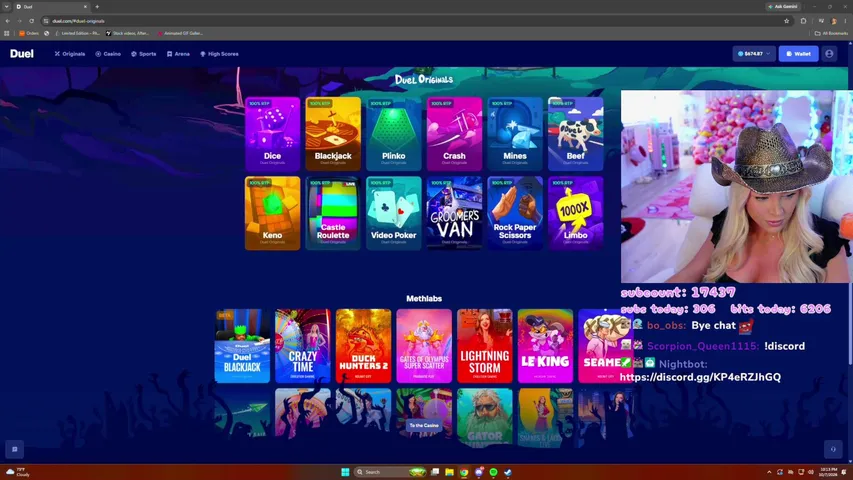This screenshot has width=853, height=480.
Task: Open the weather widget on taskbar
Action: [x=17, y=472]
